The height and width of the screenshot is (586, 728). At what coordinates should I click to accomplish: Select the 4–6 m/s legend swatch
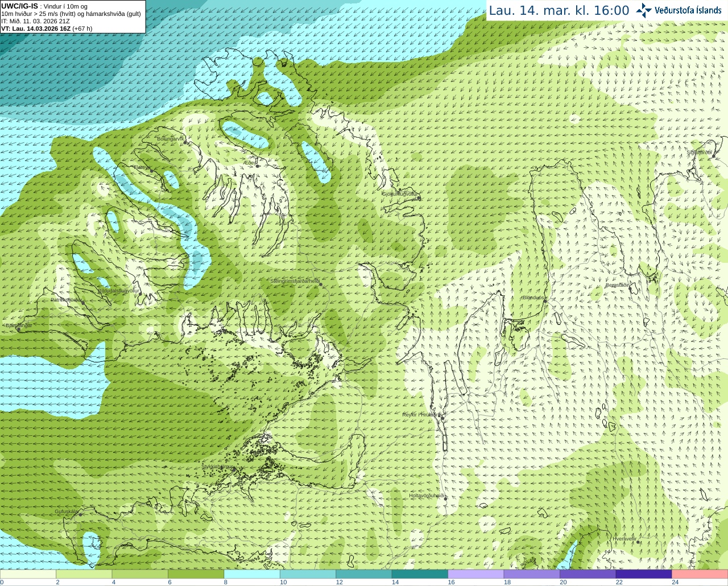click(x=140, y=574)
